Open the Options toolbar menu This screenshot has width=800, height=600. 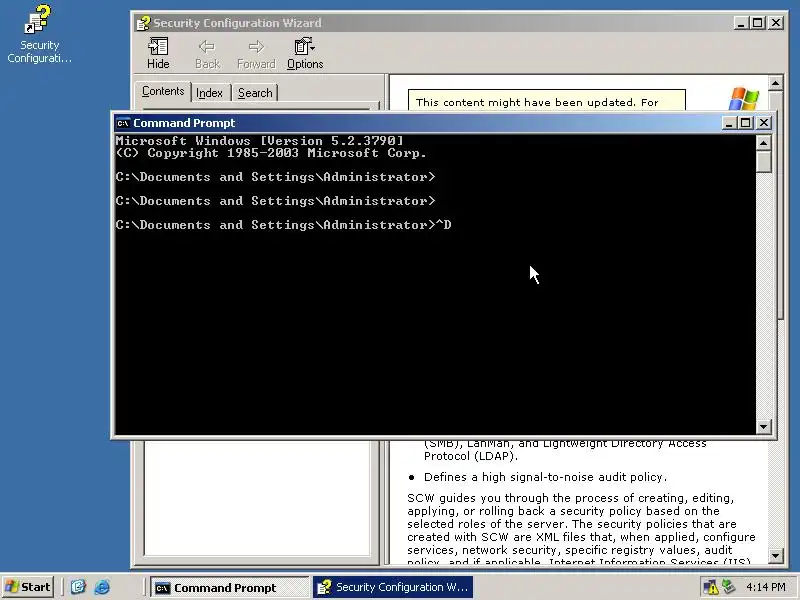click(305, 54)
